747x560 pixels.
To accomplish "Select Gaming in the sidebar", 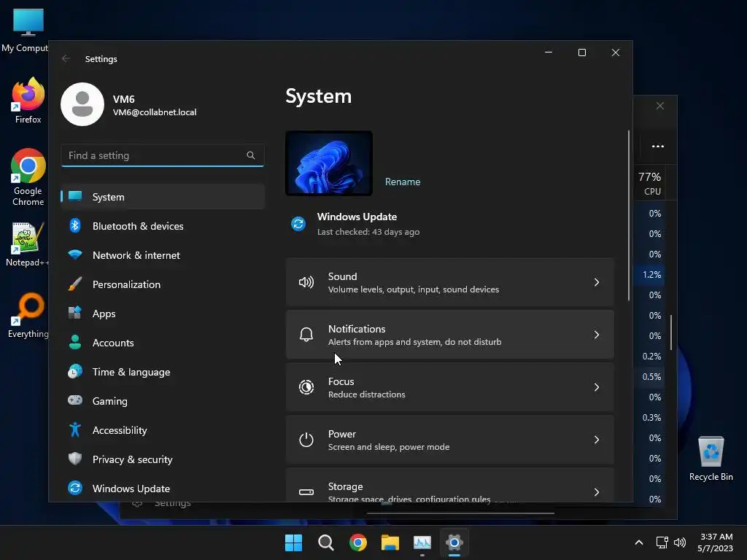I will coord(163,401).
